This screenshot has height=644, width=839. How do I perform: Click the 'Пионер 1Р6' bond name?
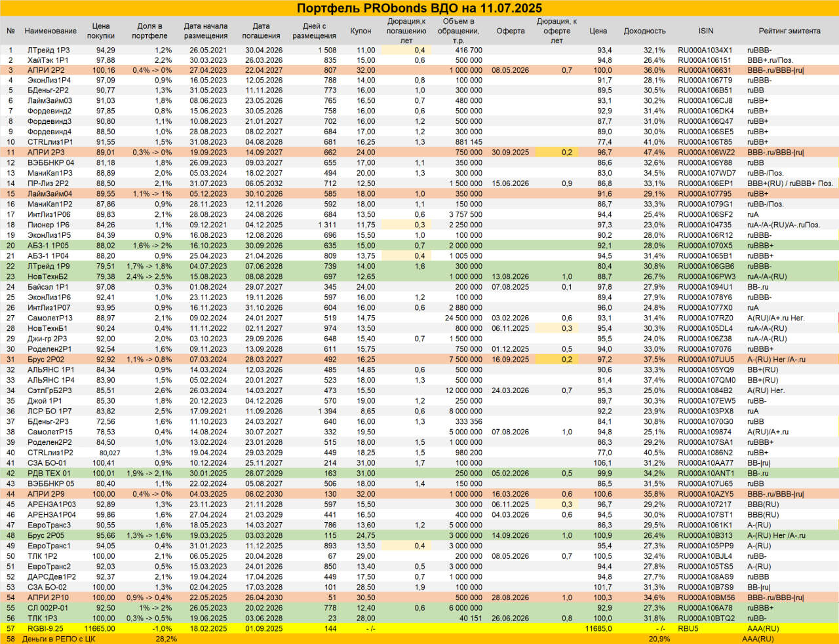coord(49,225)
